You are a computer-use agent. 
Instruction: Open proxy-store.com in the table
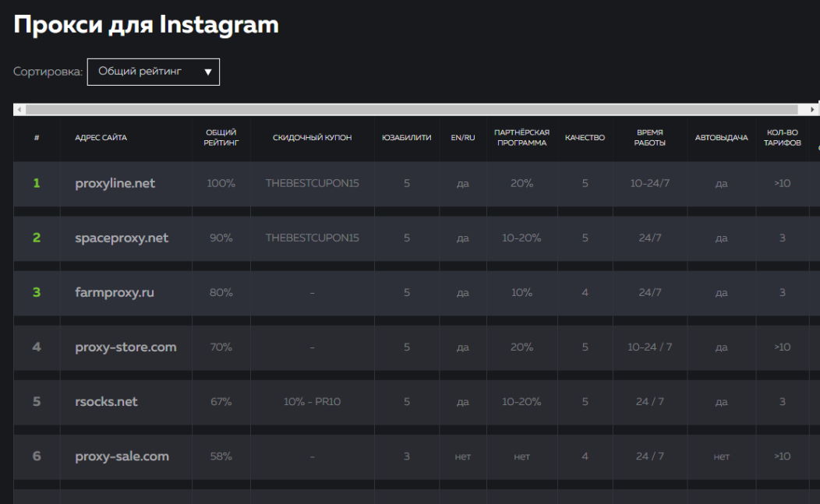coord(125,347)
